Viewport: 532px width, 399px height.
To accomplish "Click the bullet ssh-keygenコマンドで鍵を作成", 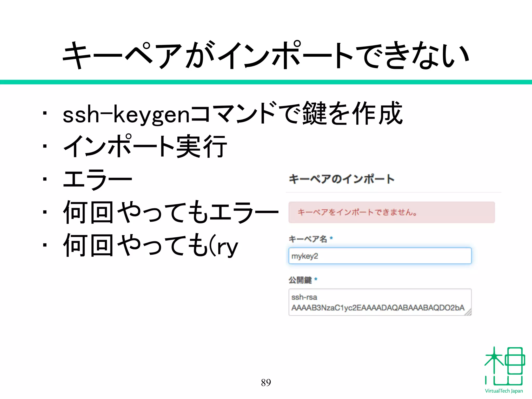I will [x=232, y=114].
